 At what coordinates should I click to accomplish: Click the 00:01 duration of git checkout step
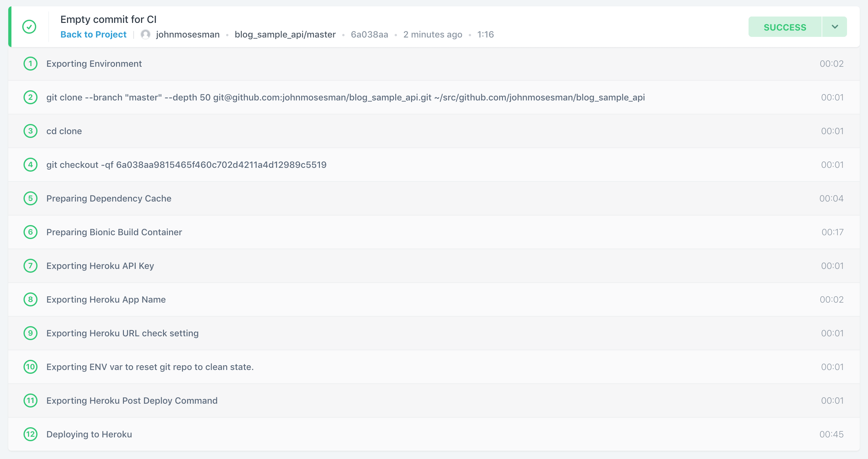click(x=832, y=165)
